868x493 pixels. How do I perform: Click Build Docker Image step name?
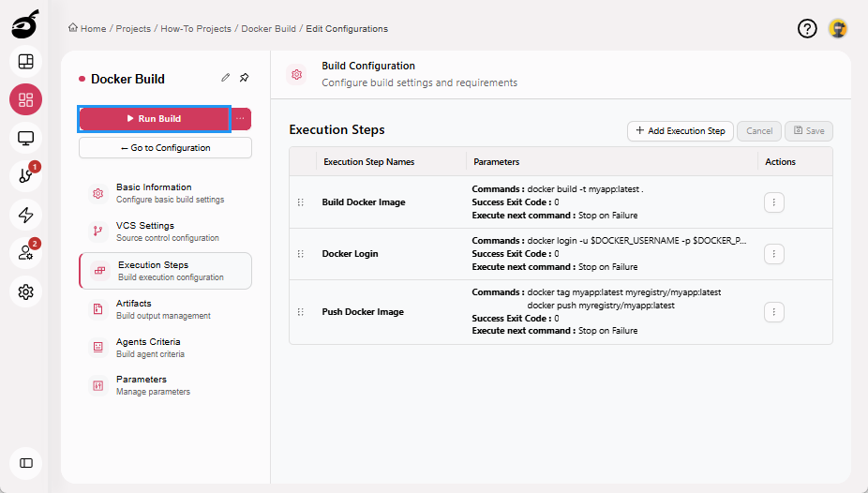click(364, 202)
